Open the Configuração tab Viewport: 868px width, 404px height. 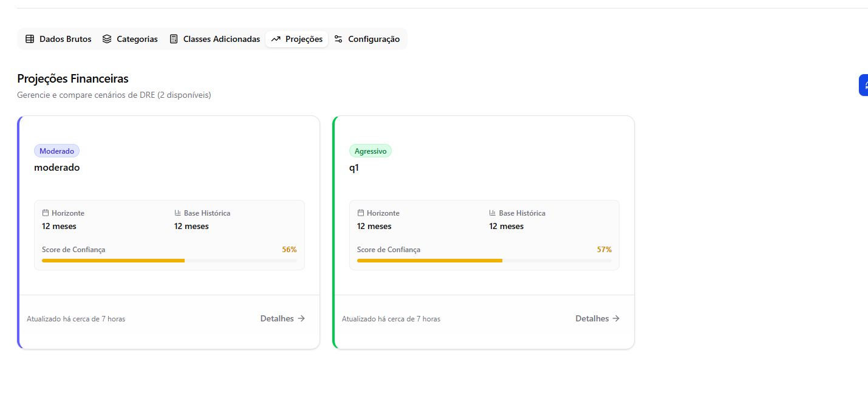367,39
